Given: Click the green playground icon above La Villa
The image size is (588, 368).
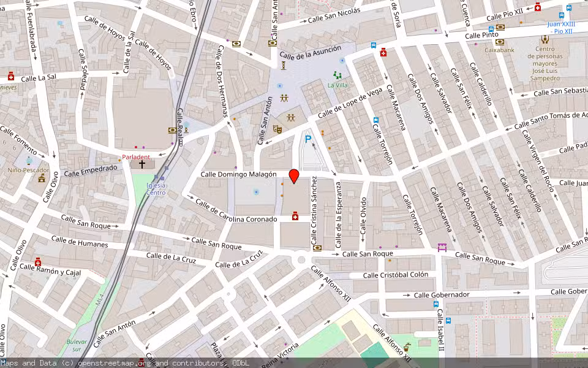Looking at the screenshot, I should coord(338,75).
